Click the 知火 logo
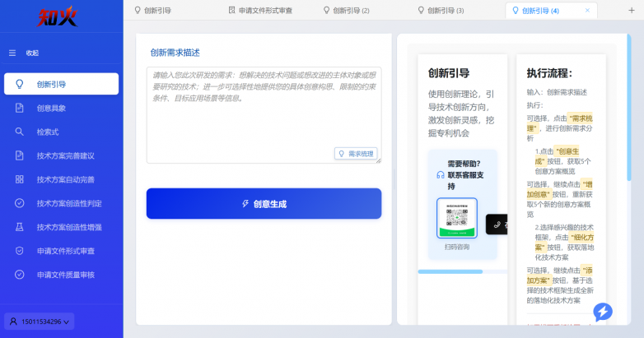 [x=60, y=16]
